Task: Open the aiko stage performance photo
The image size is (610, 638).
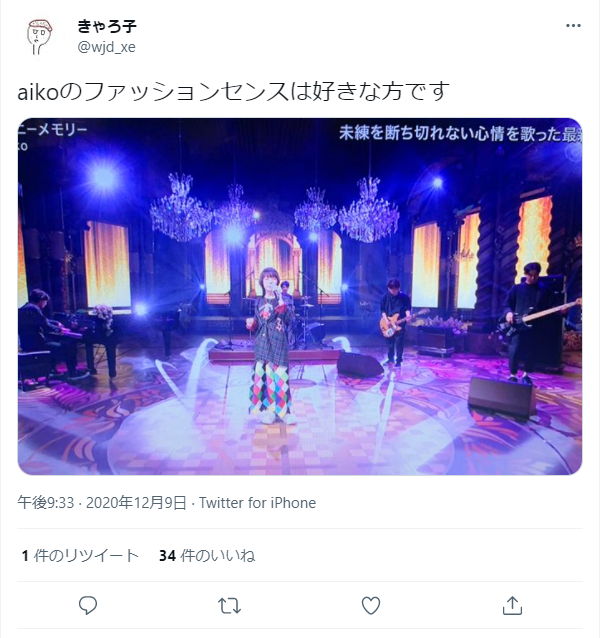Action: pyautogui.click(x=300, y=296)
